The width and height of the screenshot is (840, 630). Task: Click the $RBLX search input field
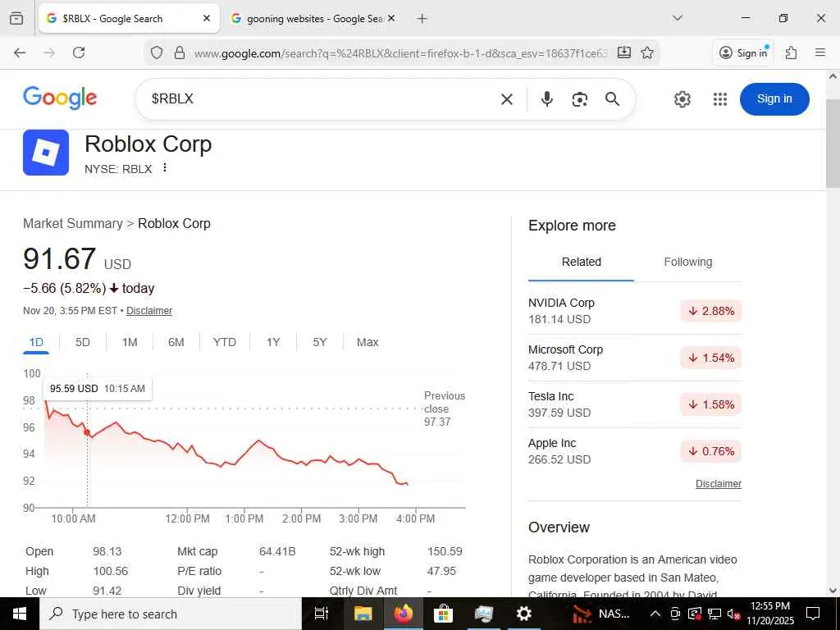coord(320,99)
